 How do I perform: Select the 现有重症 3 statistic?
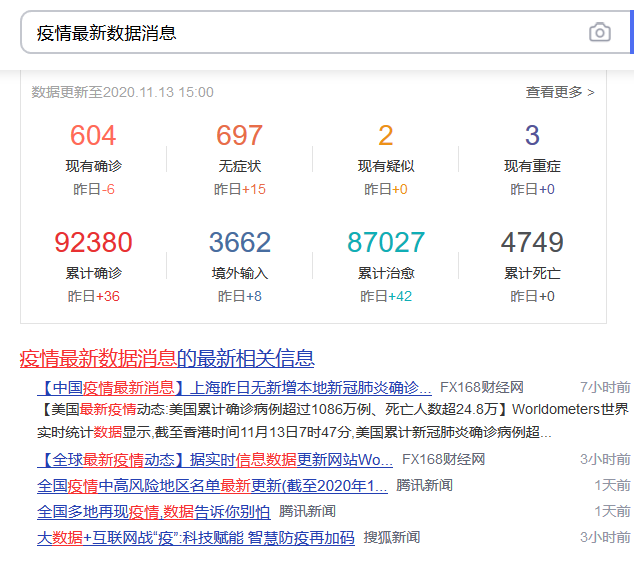coord(532,136)
